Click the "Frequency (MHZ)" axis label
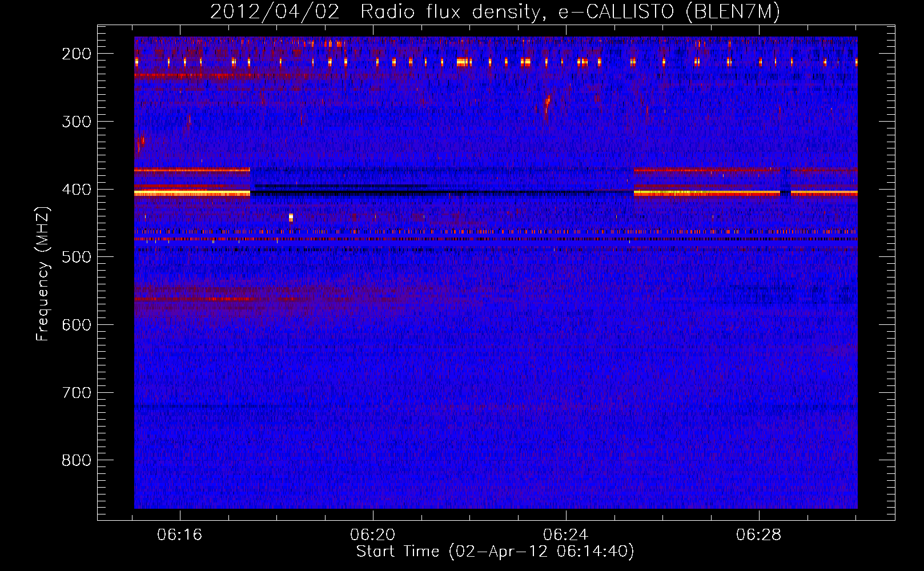The height and width of the screenshot is (571, 924). (x=43, y=274)
